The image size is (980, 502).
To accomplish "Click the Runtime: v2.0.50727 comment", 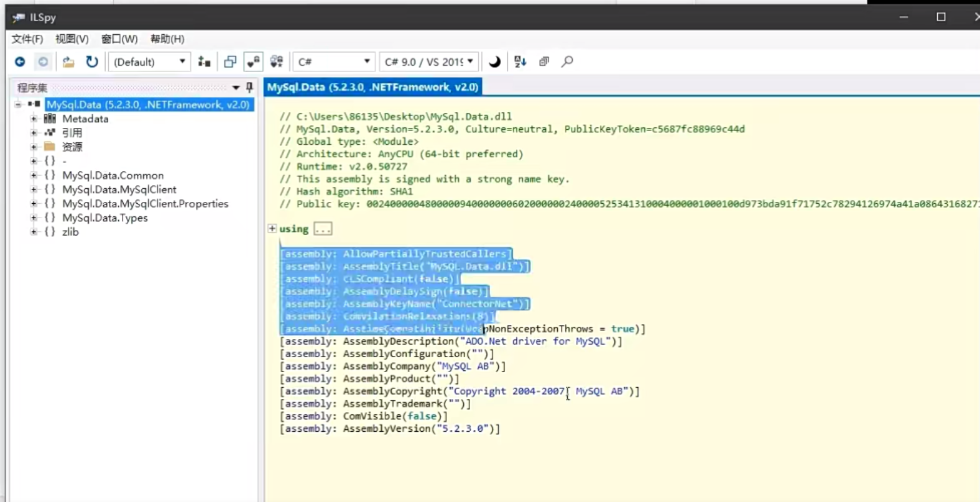I will point(343,167).
